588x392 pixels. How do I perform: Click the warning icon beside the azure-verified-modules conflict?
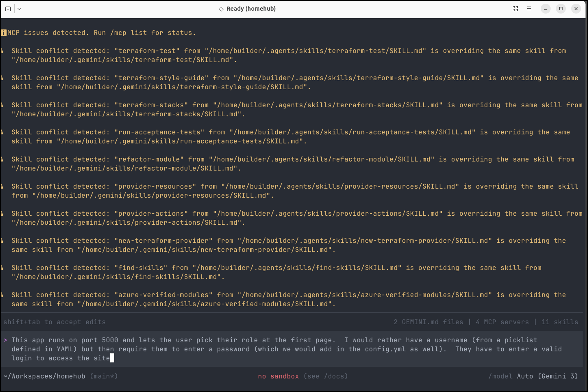(2, 295)
